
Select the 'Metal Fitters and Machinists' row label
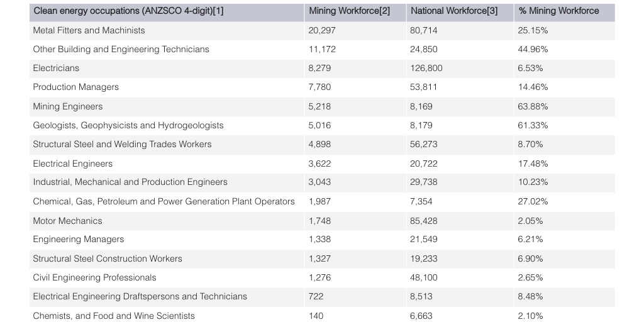(x=89, y=30)
